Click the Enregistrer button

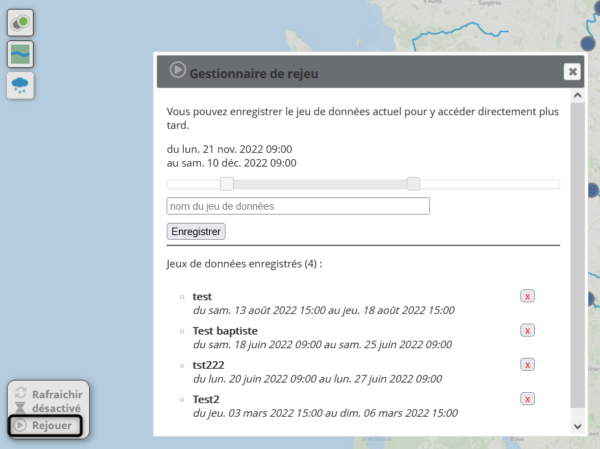click(196, 231)
